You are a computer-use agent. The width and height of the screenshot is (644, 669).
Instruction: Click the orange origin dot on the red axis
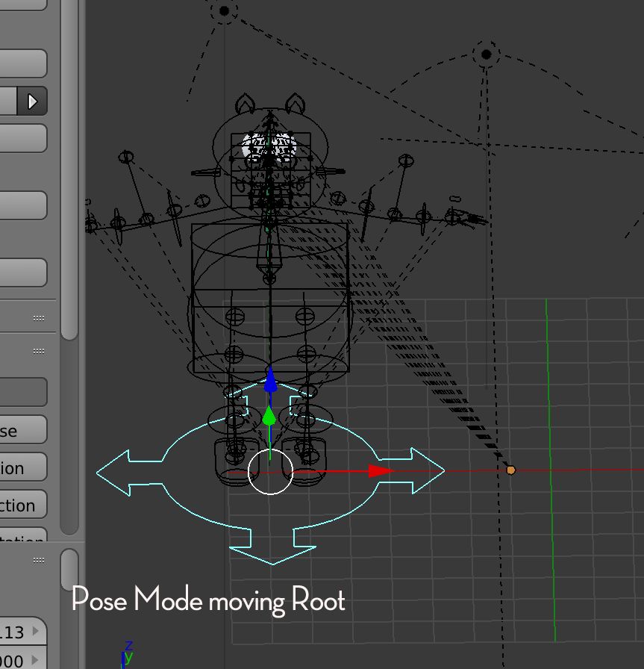[510, 470]
